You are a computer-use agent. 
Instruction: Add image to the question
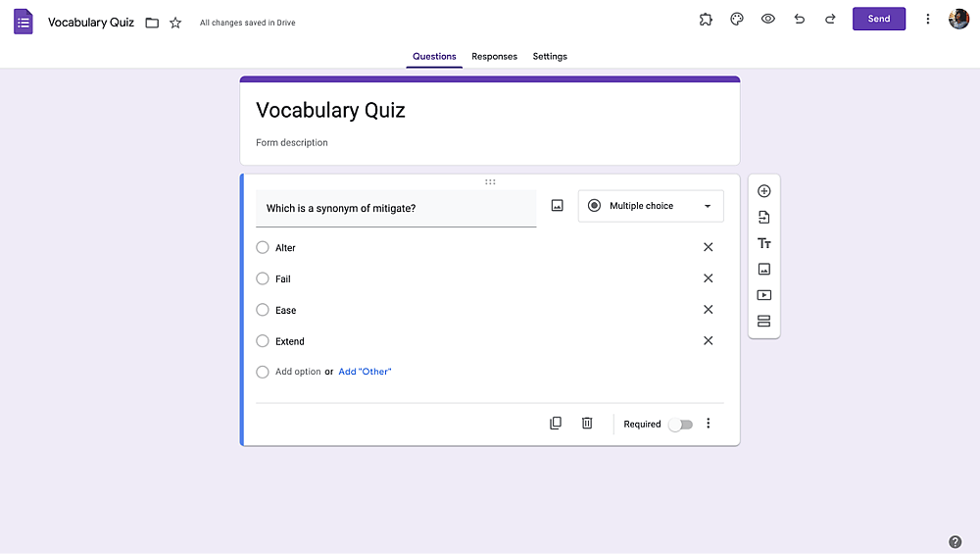click(x=557, y=206)
